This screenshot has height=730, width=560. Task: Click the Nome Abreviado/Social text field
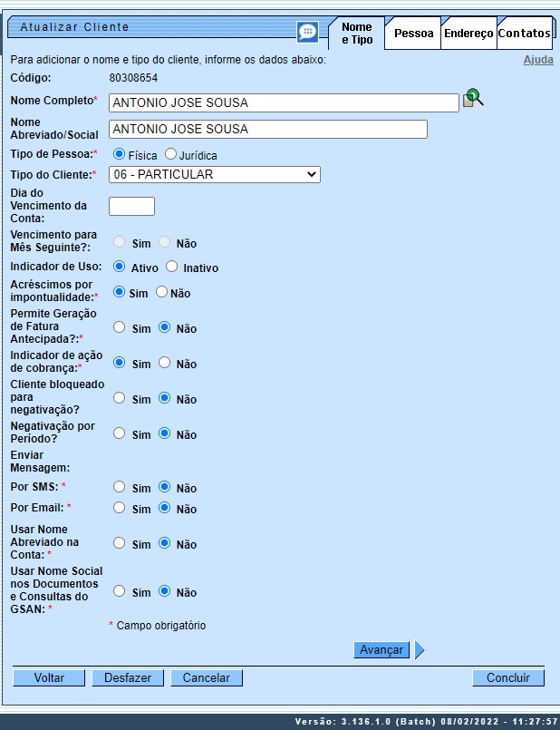tap(267, 129)
